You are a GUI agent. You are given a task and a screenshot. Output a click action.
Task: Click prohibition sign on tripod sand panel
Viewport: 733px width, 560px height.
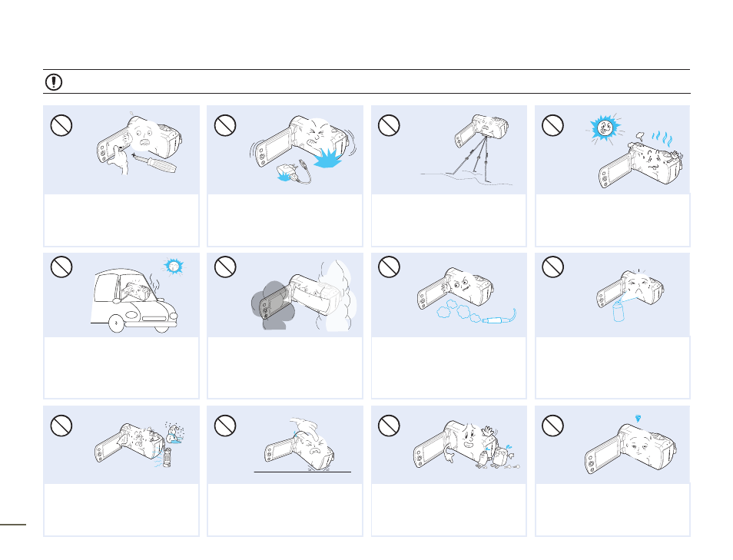[x=389, y=125]
